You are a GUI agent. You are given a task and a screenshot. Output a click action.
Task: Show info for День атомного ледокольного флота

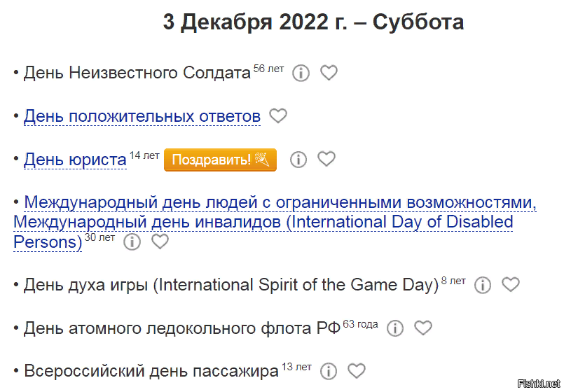[x=395, y=328]
